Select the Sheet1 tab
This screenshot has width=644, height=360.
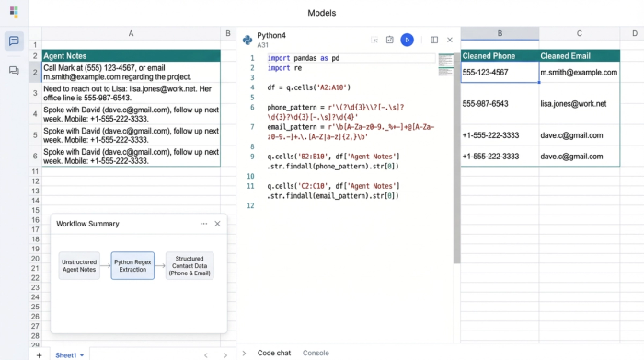click(65, 355)
